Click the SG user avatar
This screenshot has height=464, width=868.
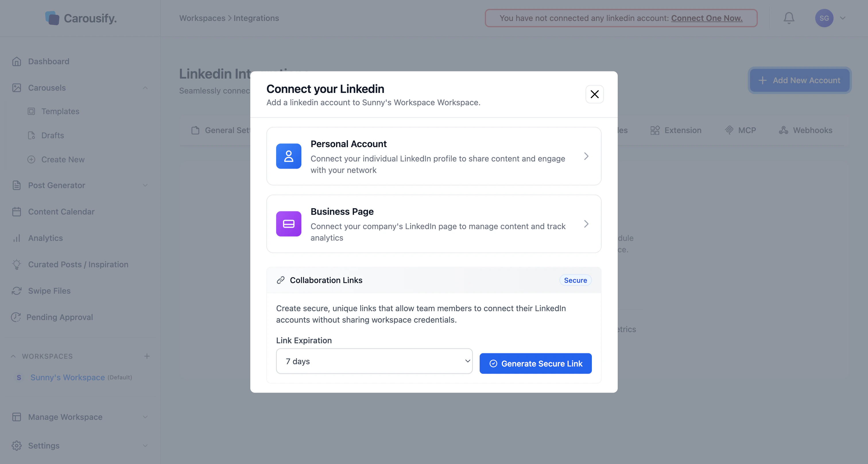point(824,18)
